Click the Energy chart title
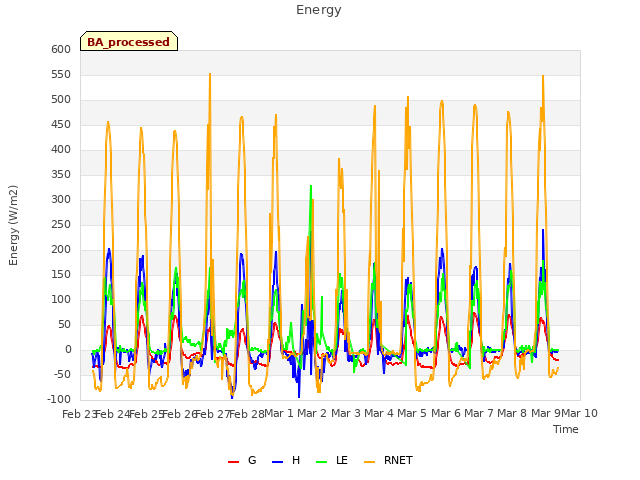This screenshot has width=640, height=480. [319, 10]
